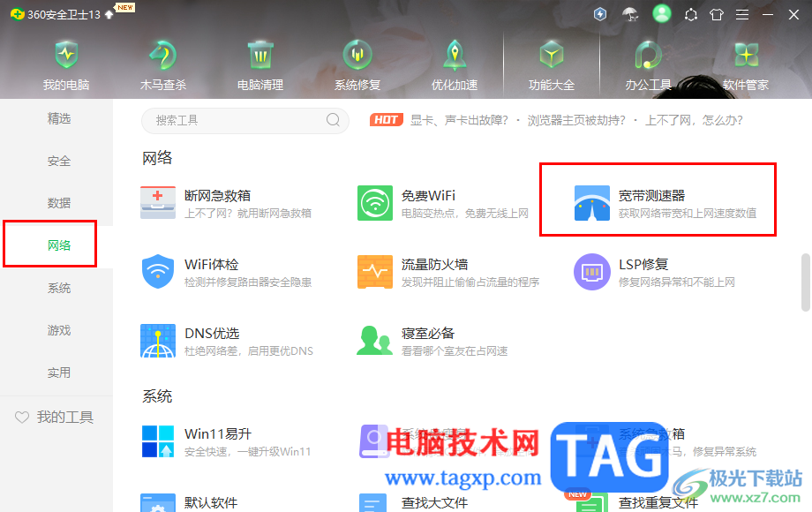
Task: Open 我的电脑 shield icon
Action: coord(66,55)
